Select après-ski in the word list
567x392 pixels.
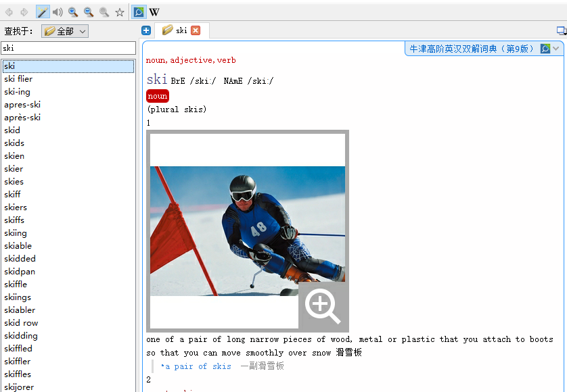tap(22, 118)
